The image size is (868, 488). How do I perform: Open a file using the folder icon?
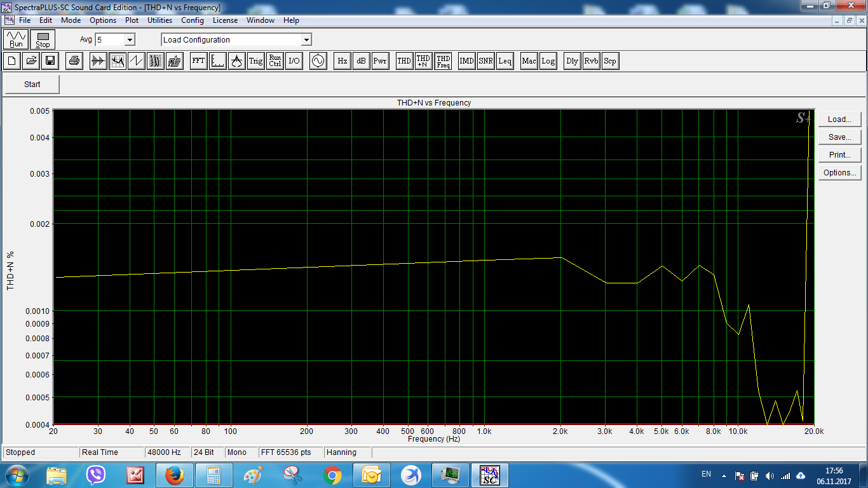(x=31, y=61)
